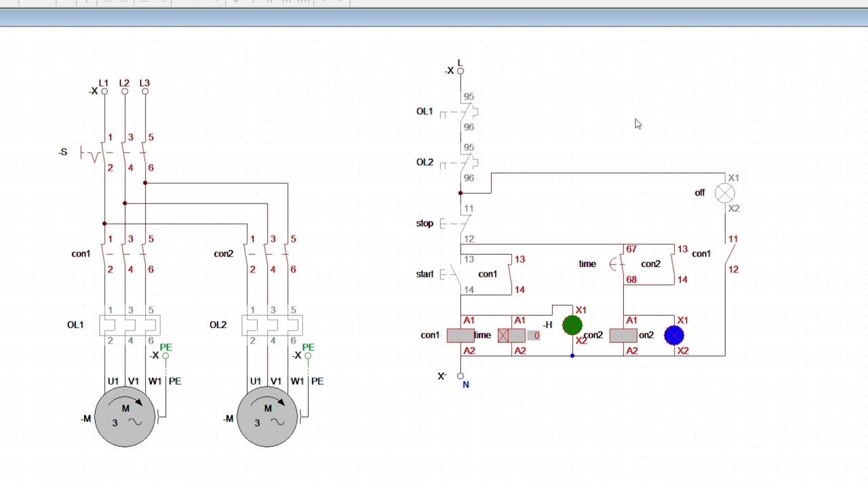The image size is (868, 488).
Task: Click the 'off' lamp label
Action: pos(700,192)
